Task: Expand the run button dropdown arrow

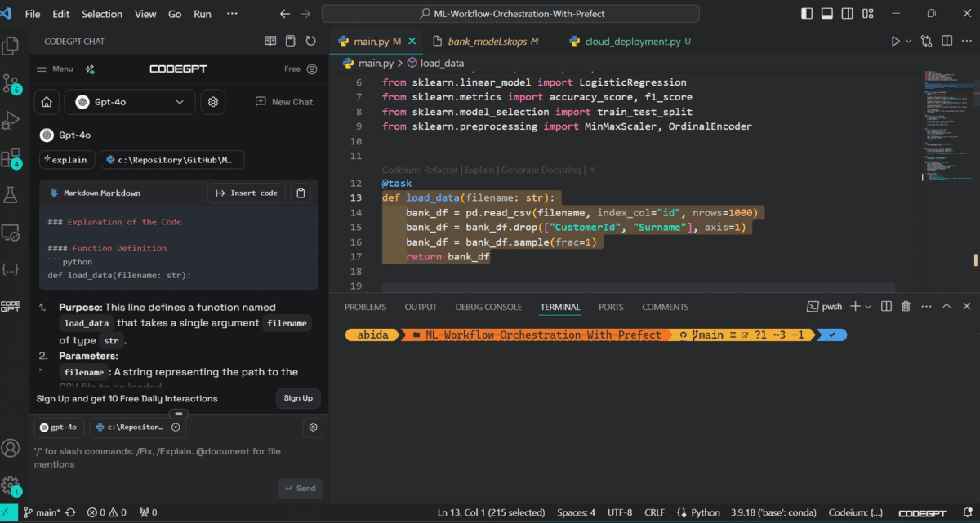Action: tap(909, 41)
